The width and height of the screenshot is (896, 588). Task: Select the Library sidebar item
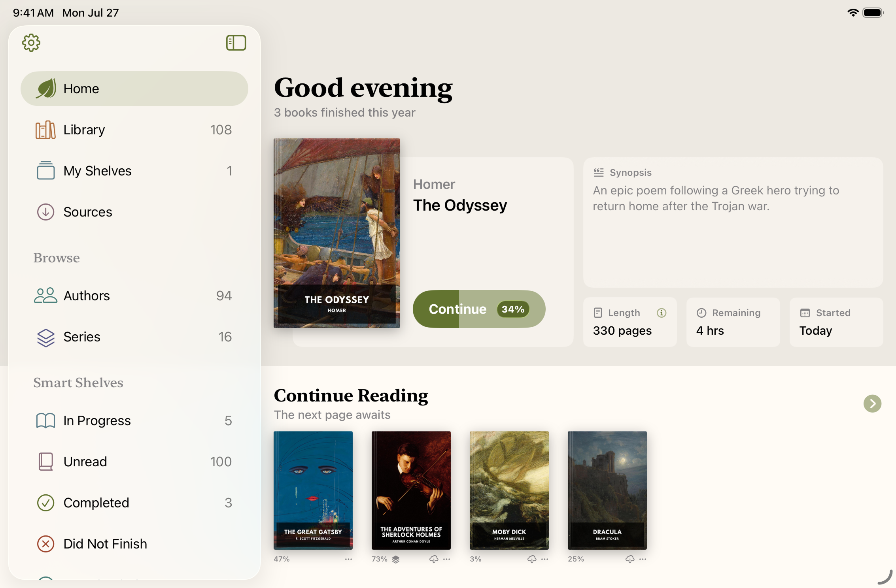click(134, 130)
